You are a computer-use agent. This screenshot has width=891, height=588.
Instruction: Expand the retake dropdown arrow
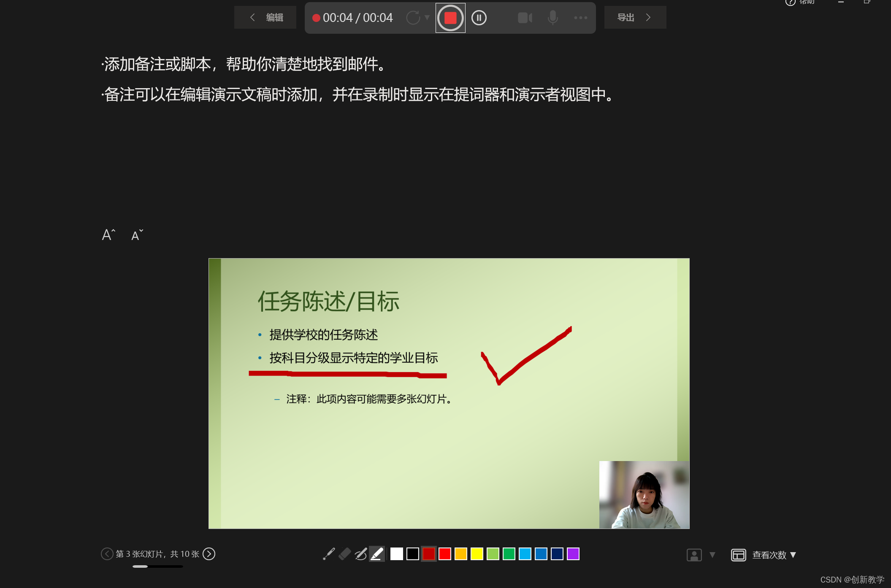427,18
